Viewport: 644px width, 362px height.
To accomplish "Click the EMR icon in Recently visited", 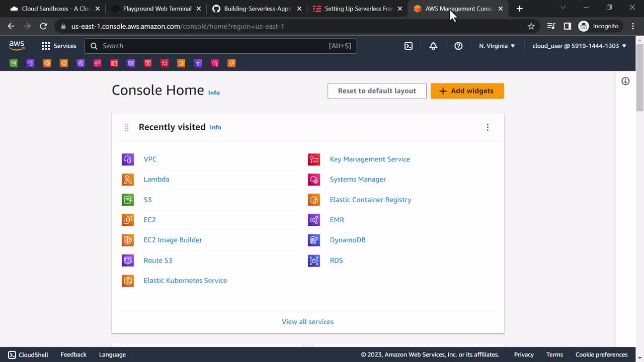I will pos(314,220).
